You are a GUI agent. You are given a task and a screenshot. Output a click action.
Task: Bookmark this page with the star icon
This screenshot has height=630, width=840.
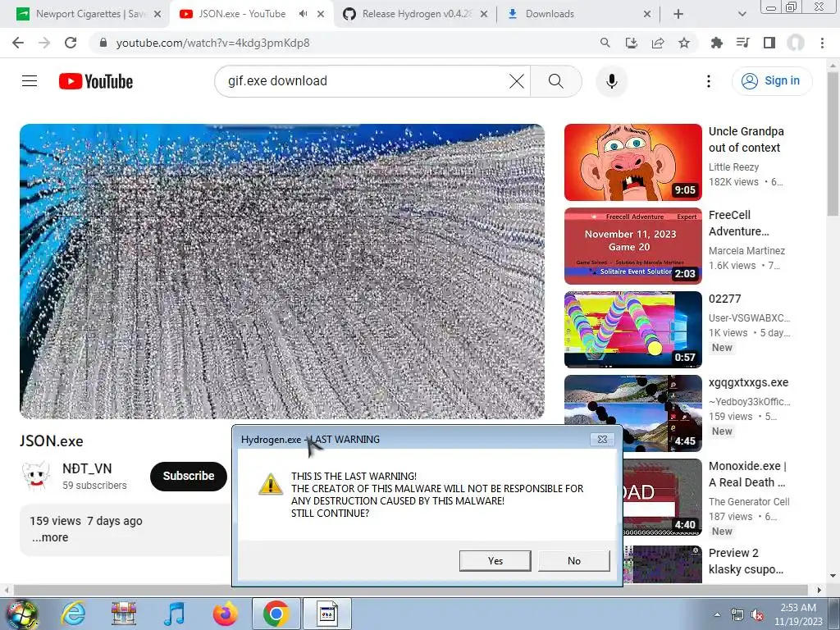click(684, 43)
